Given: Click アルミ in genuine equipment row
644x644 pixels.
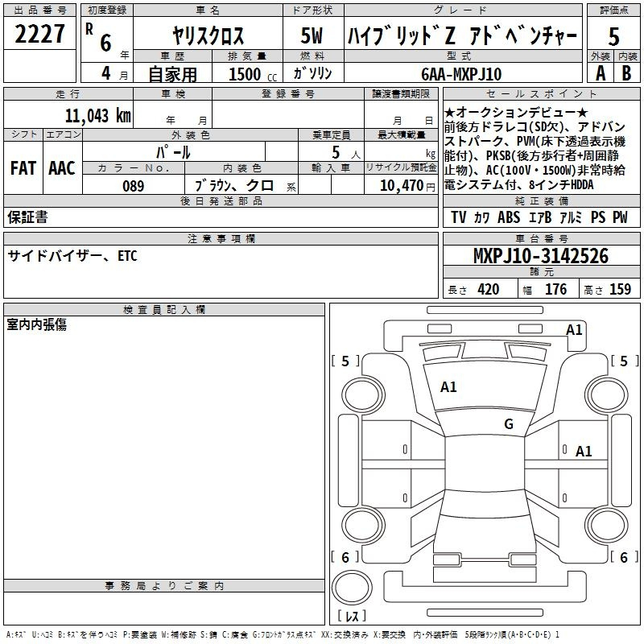Looking at the screenshot, I should point(571,217).
